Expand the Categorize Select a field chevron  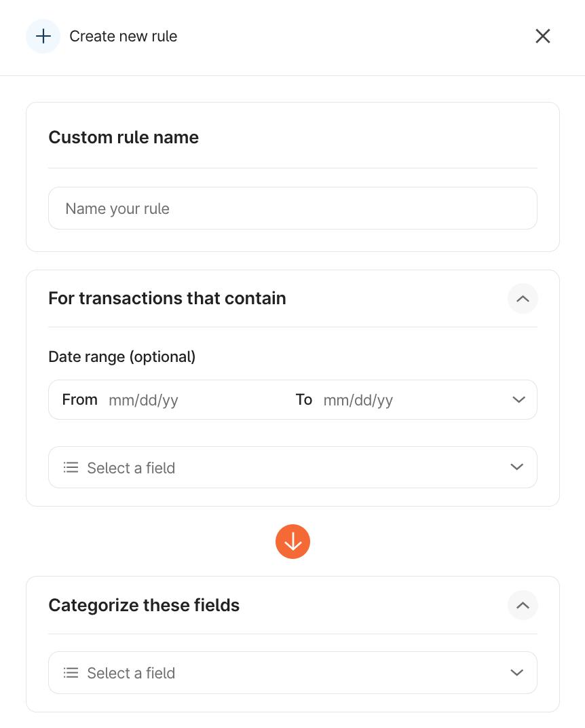point(517,673)
